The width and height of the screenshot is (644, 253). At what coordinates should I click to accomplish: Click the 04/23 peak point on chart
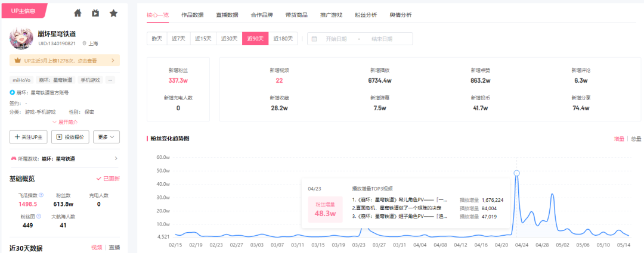pyautogui.click(x=516, y=173)
